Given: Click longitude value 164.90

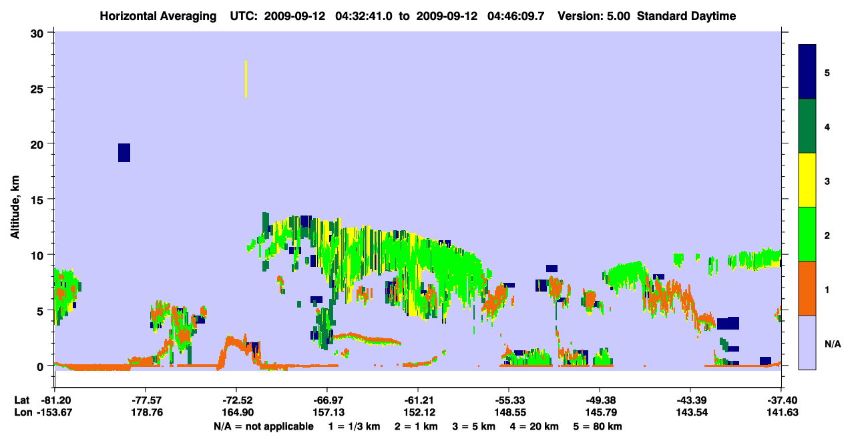Looking at the screenshot, I should (236, 413).
